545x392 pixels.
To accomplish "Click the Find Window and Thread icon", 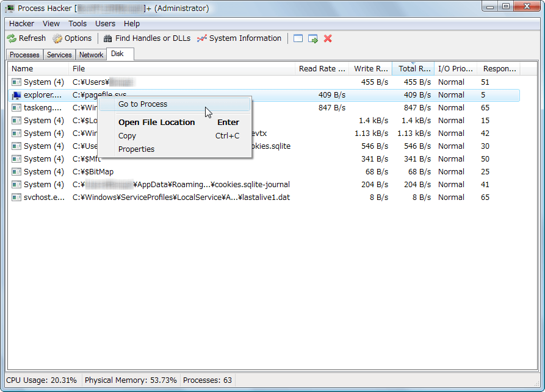I will (313, 38).
